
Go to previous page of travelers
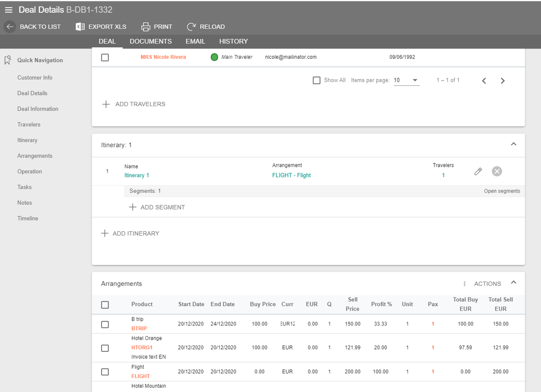(x=484, y=81)
